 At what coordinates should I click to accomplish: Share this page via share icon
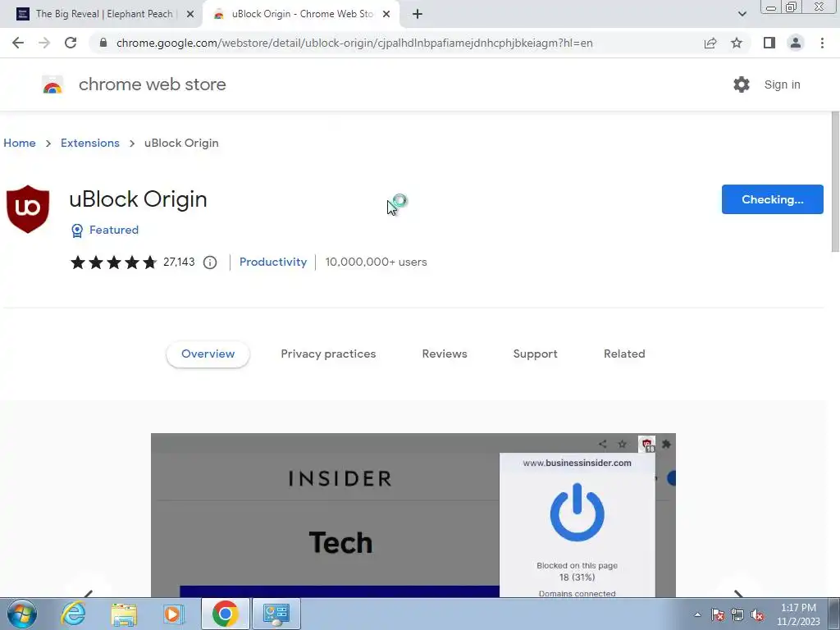[710, 43]
